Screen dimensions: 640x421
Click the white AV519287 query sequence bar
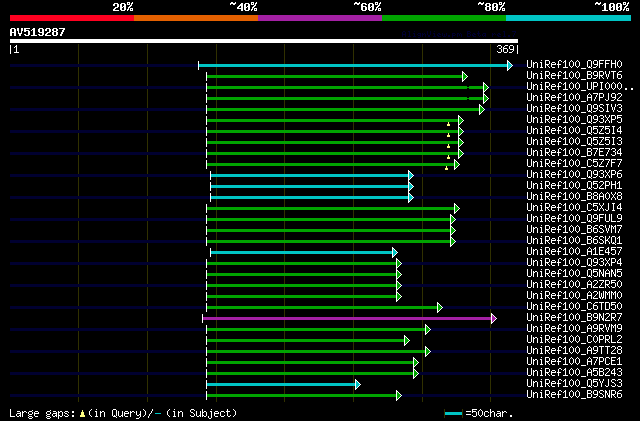[x=264, y=41]
